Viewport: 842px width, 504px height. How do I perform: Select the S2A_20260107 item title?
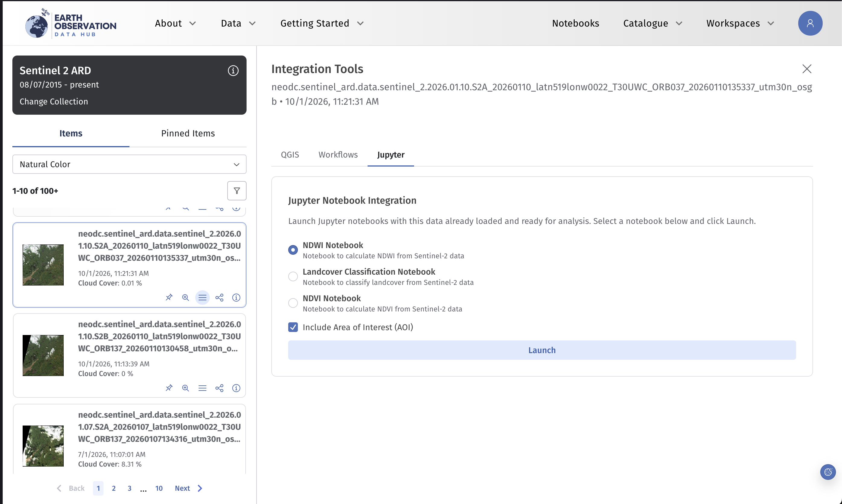point(160,427)
